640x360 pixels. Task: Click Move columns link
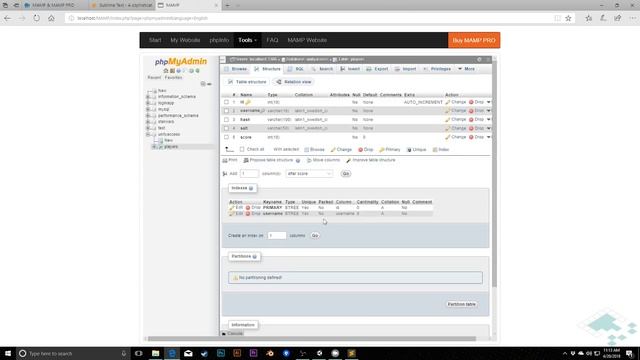pos(323,160)
